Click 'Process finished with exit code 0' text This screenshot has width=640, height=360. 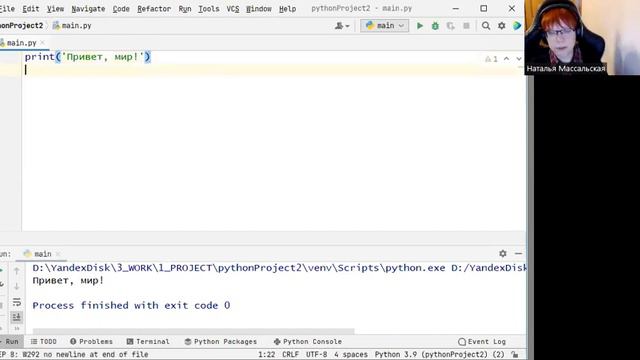pos(131,305)
